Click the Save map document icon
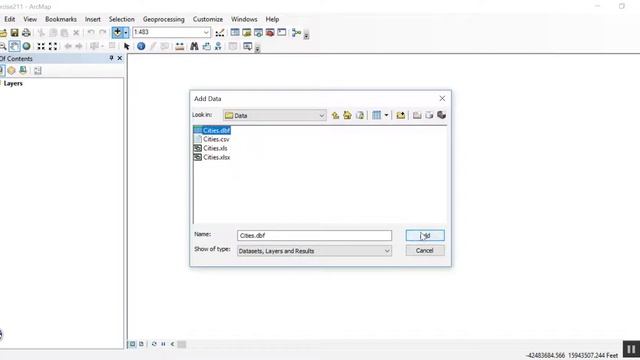640x360 pixels. click(15, 33)
